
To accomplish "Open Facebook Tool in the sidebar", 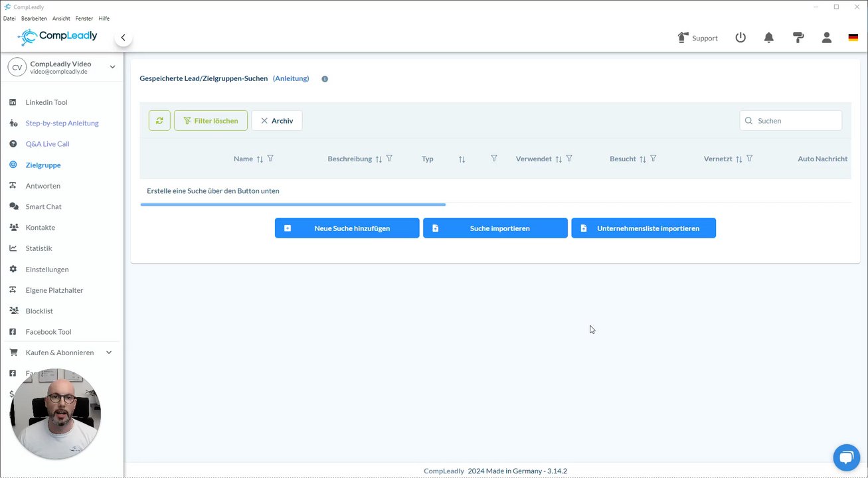I will [x=48, y=332].
